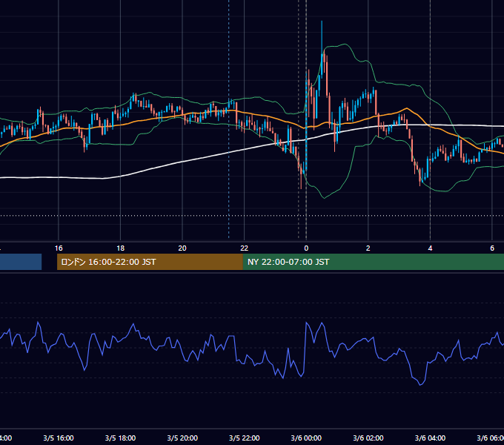The image size is (504, 445).
Task: Click the "6" hour label on price chart axis
Action: 492,248
